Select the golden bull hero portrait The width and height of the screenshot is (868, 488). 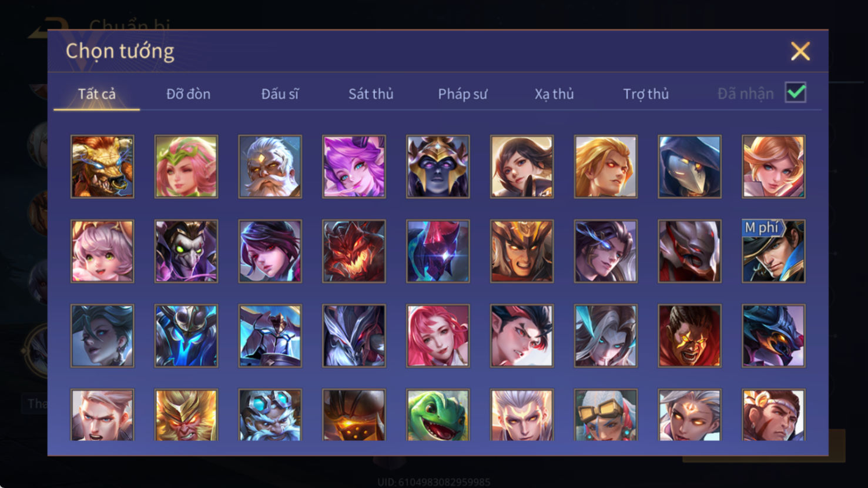pos(102,166)
